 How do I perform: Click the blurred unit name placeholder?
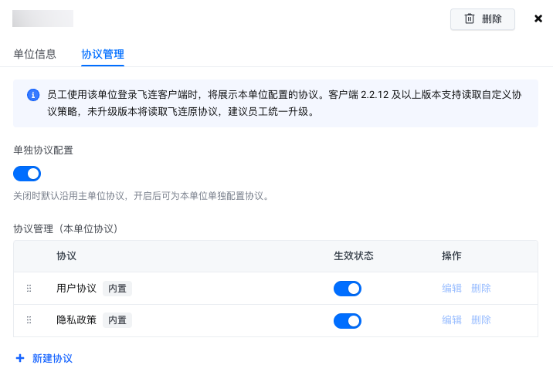tap(42, 19)
